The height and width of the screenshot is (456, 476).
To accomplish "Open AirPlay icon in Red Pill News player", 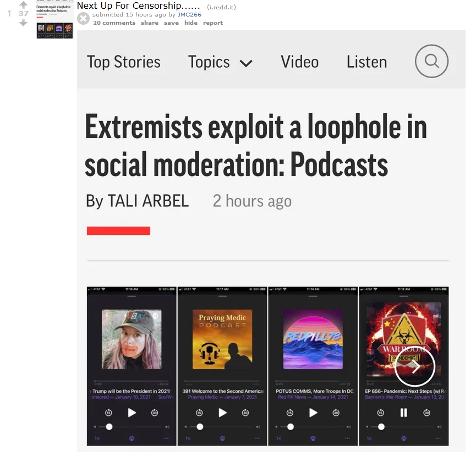I will (313, 438).
